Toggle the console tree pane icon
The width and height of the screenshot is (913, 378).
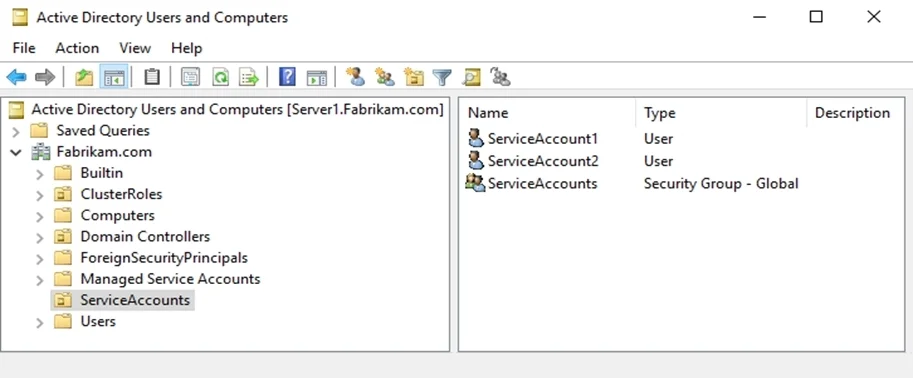coord(114,77)
